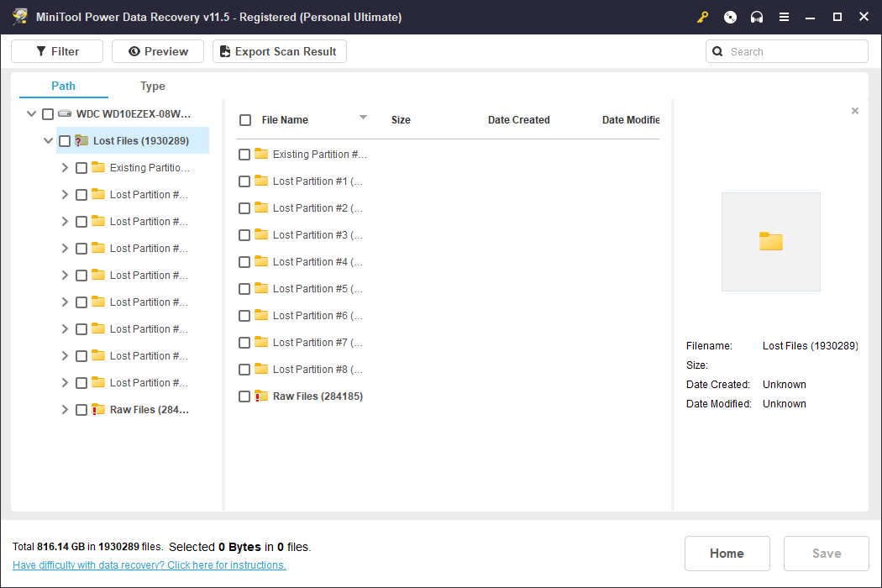Open the support headset icon
882x588 pixels.
point(757,17)
